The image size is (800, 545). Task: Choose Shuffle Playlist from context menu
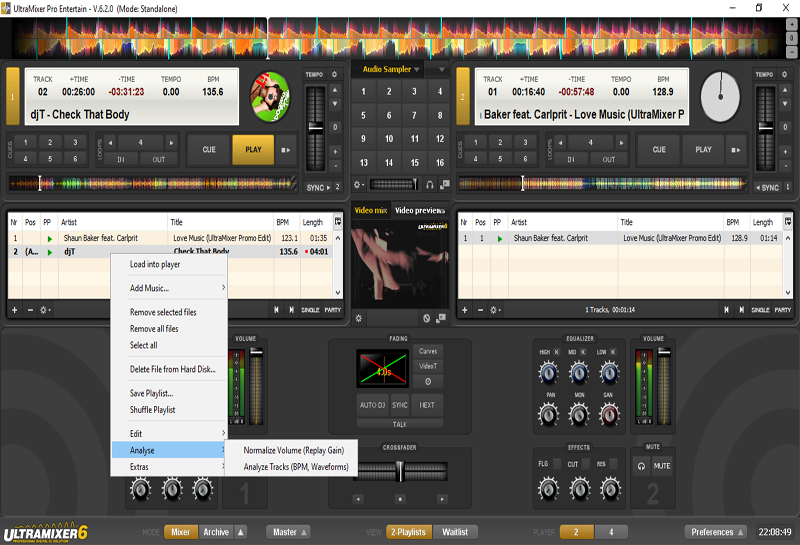[169, 410]
